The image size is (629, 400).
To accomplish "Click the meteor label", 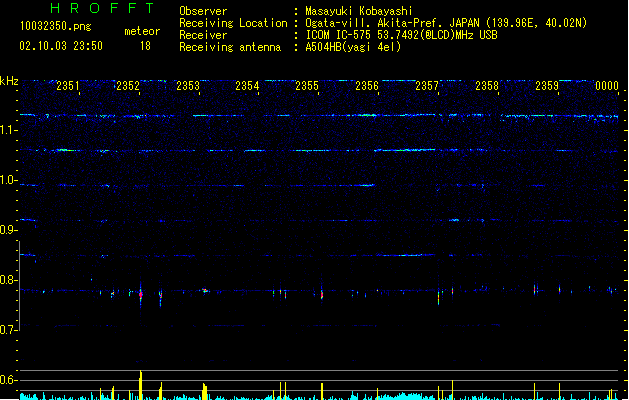I will (142, 31).
